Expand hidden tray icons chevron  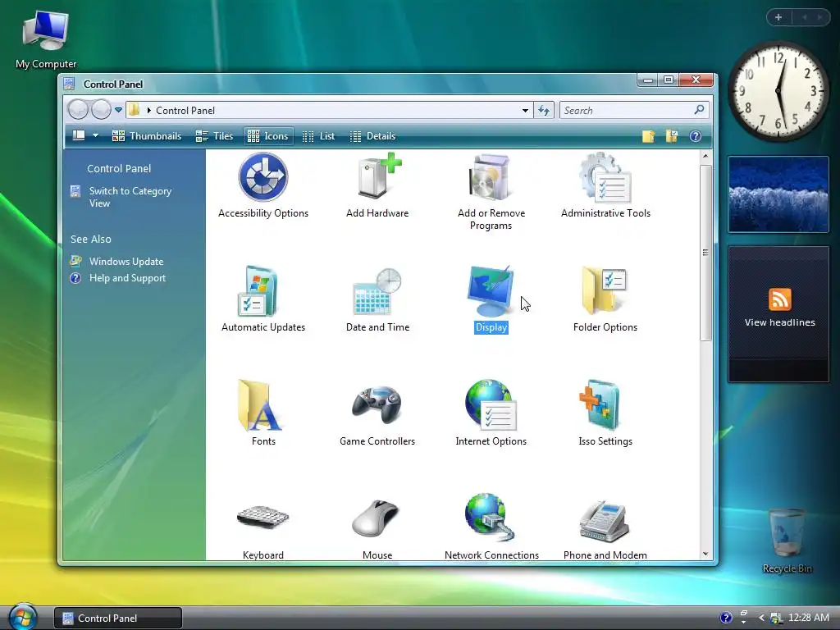click(761, 618)
